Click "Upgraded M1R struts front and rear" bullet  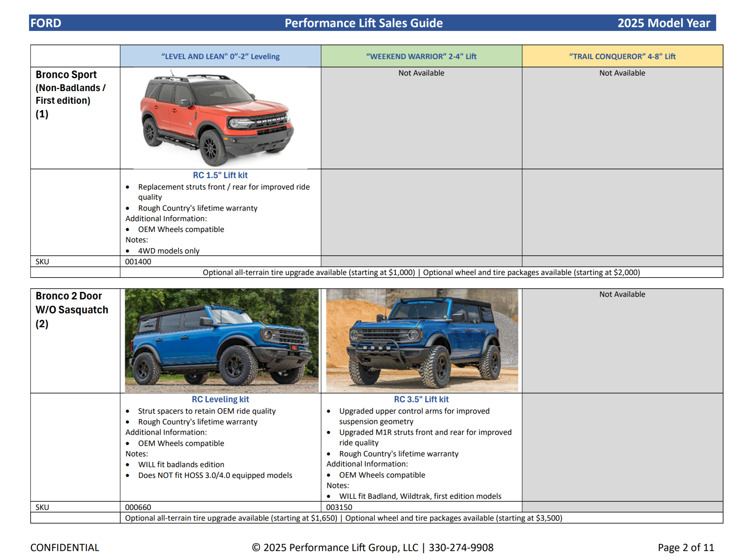click(425, 437)
